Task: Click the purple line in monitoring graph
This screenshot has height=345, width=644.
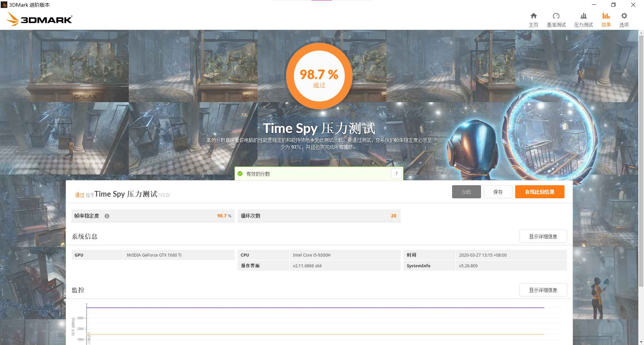Action: tap(315, 307)
